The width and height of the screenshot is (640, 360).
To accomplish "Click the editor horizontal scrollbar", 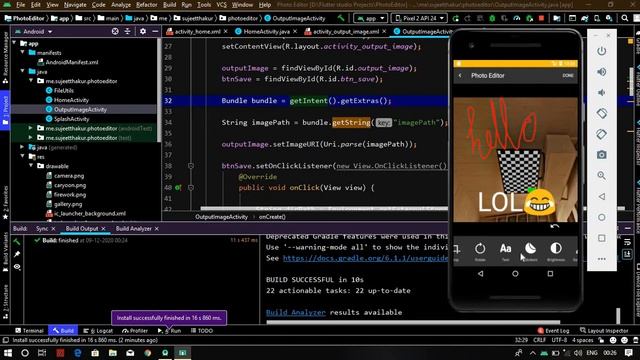I will 324,209.
